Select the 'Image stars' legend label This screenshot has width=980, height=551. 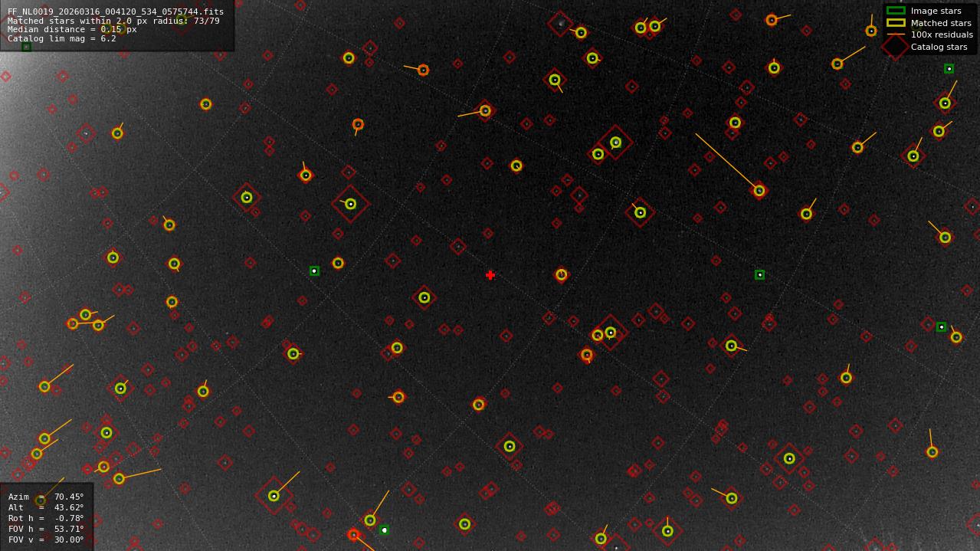pyautogui.click(x=936, y=11)
